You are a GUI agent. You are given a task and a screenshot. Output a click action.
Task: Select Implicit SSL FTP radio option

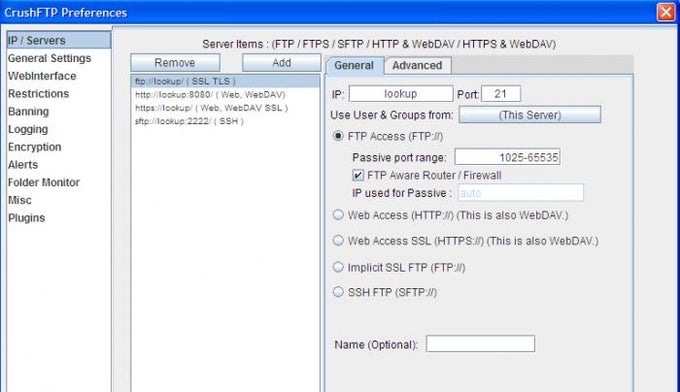[338, 267]
